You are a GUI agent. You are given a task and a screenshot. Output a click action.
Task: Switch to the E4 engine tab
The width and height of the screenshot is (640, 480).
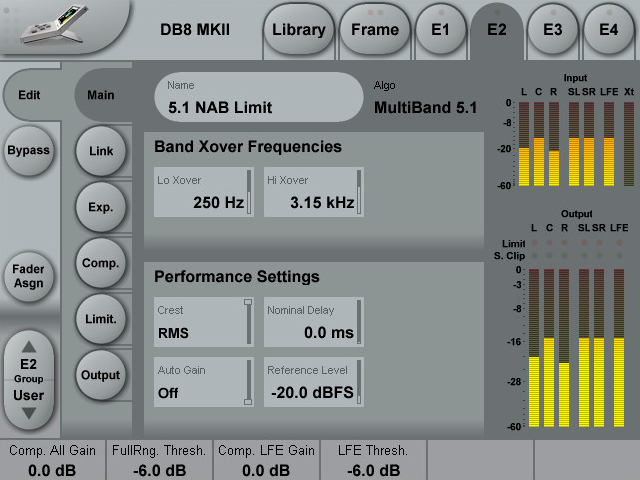coord(608,29)
